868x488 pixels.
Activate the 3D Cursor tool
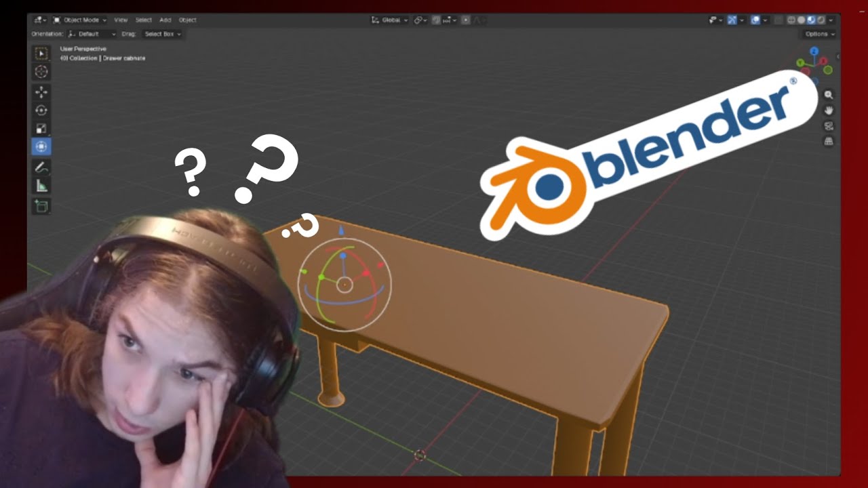point(41,72)
